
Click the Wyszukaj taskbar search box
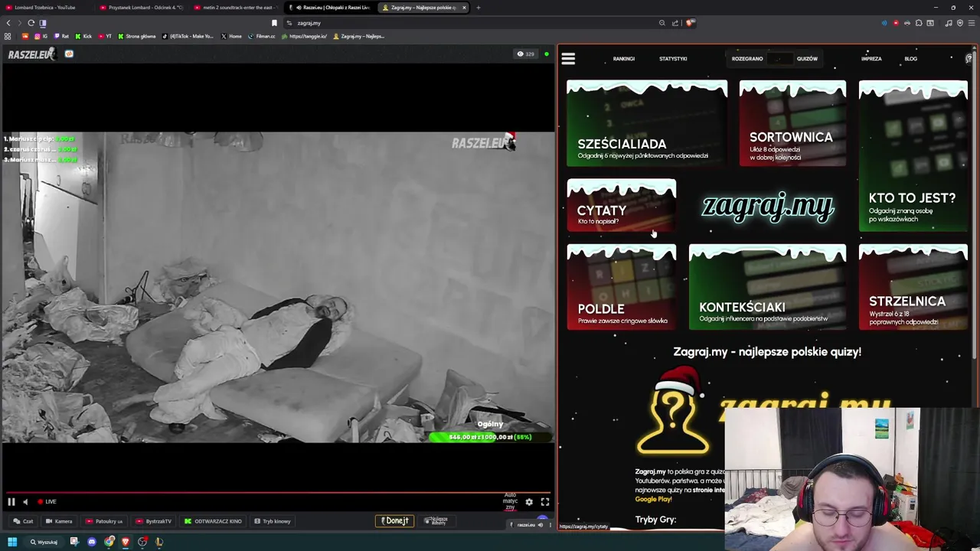pyautogui.click(x=44, y=542)
